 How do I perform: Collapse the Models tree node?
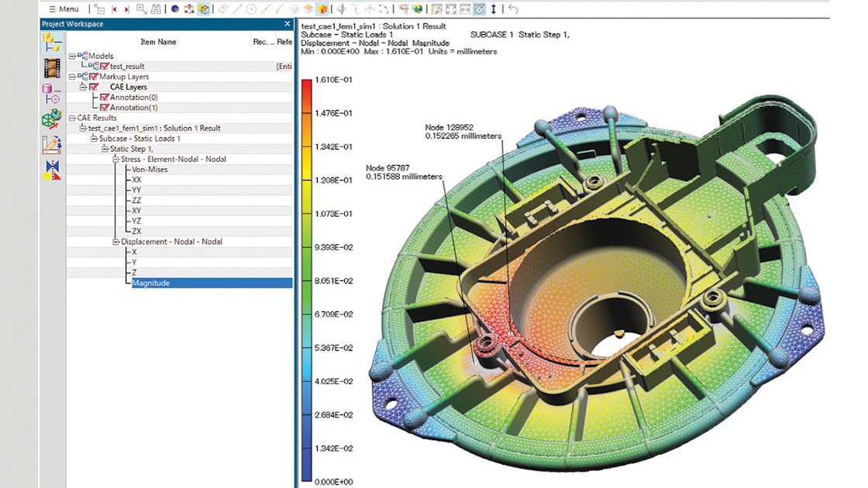point(71,55)
